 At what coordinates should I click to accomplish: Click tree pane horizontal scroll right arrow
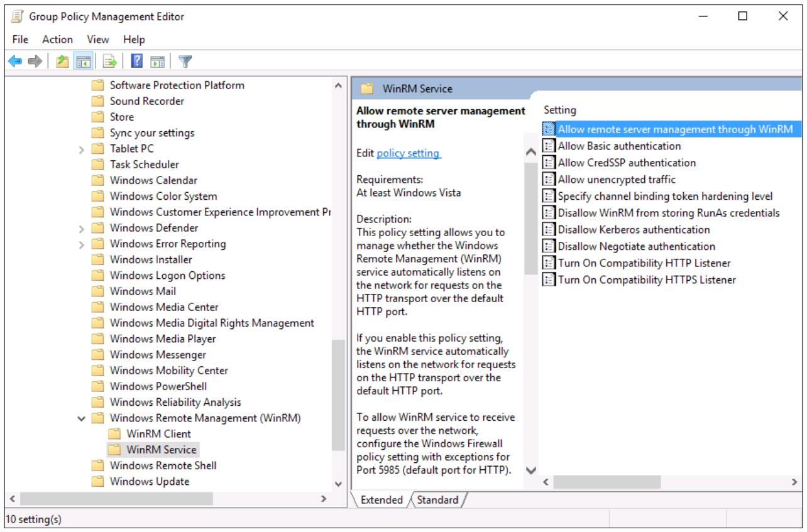tap(324, 499)
